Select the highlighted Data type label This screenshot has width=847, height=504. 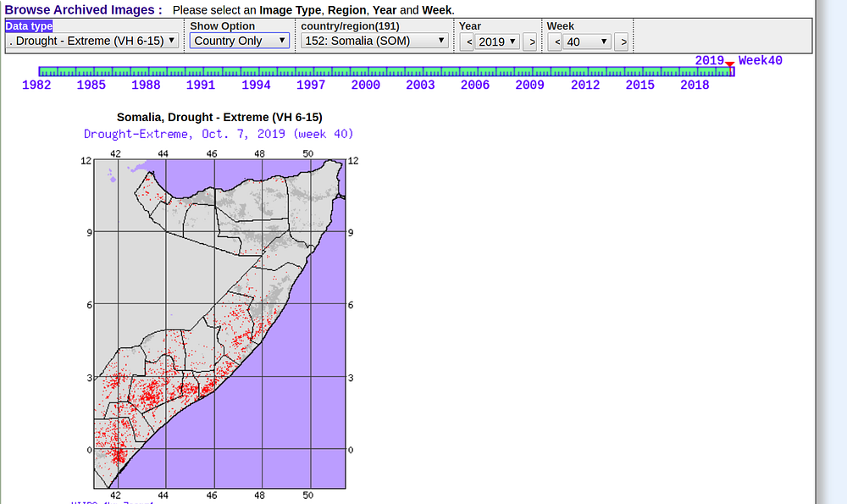click(29, 26)
